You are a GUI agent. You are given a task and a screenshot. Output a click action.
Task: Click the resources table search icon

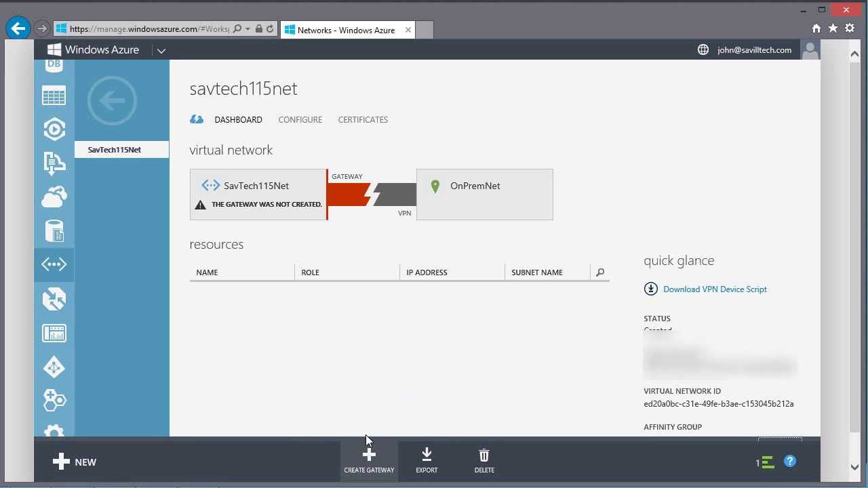tap(600, 272)
